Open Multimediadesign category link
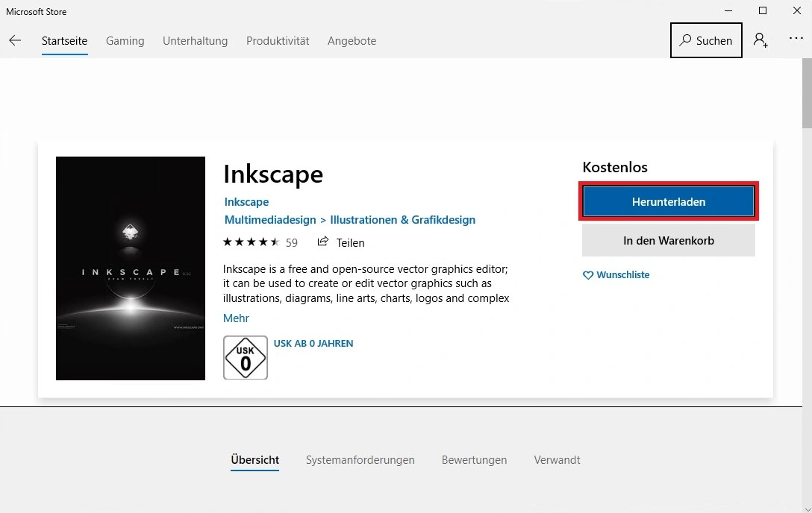Image resolution: width=812 pixels, height=513 pixels. tap(269, 220)
